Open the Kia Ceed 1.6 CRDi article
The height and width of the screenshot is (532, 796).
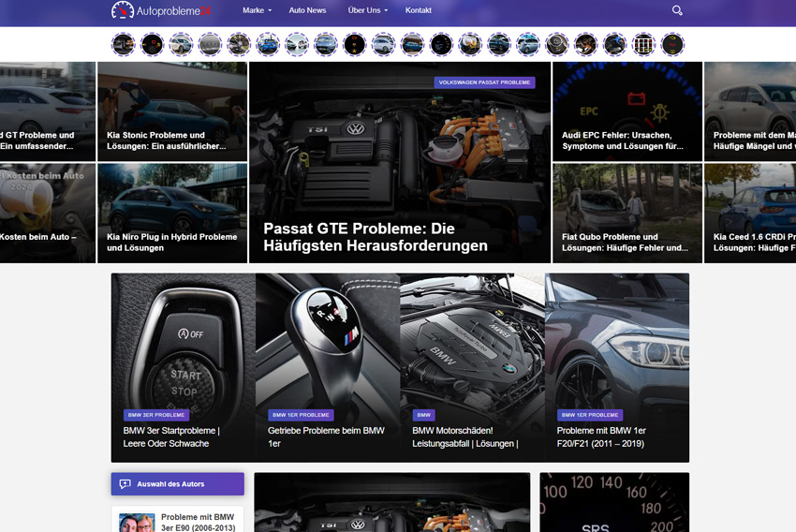click(750, 214)
